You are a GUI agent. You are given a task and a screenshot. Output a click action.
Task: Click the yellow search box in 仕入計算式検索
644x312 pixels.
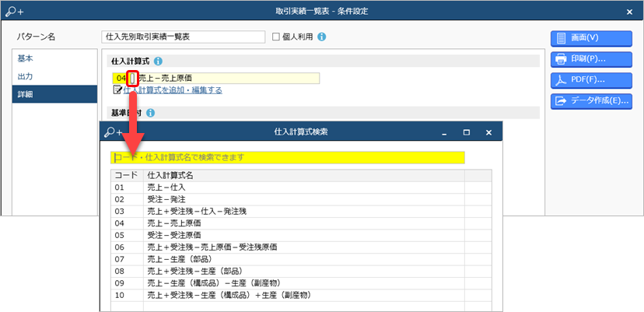tap(288, 157)
